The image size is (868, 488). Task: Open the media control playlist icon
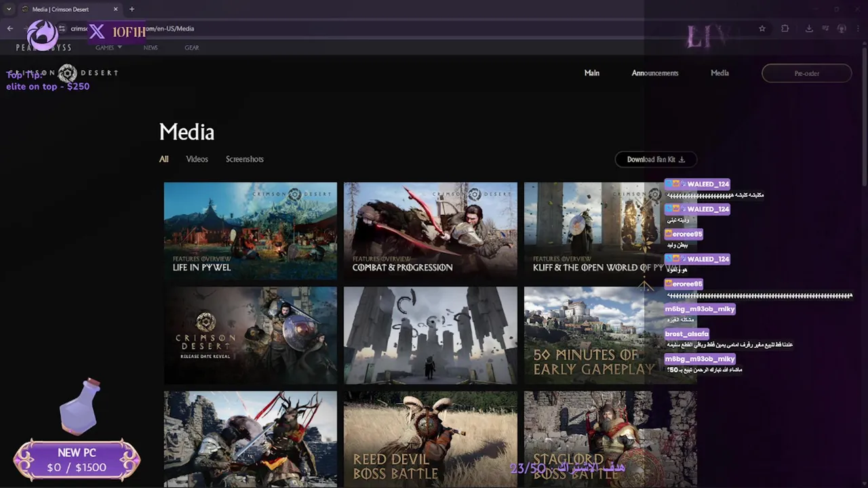tap(825, 28)
